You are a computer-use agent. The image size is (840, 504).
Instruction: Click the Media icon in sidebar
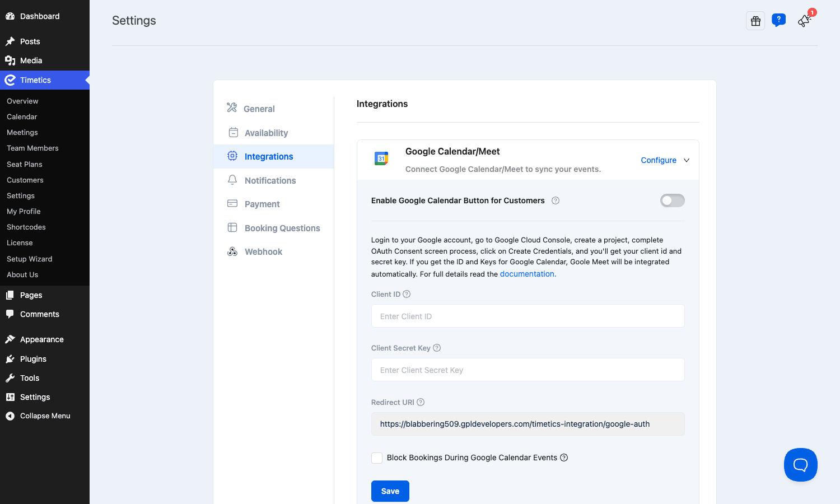pyautogui.click(x=10, y=60)
